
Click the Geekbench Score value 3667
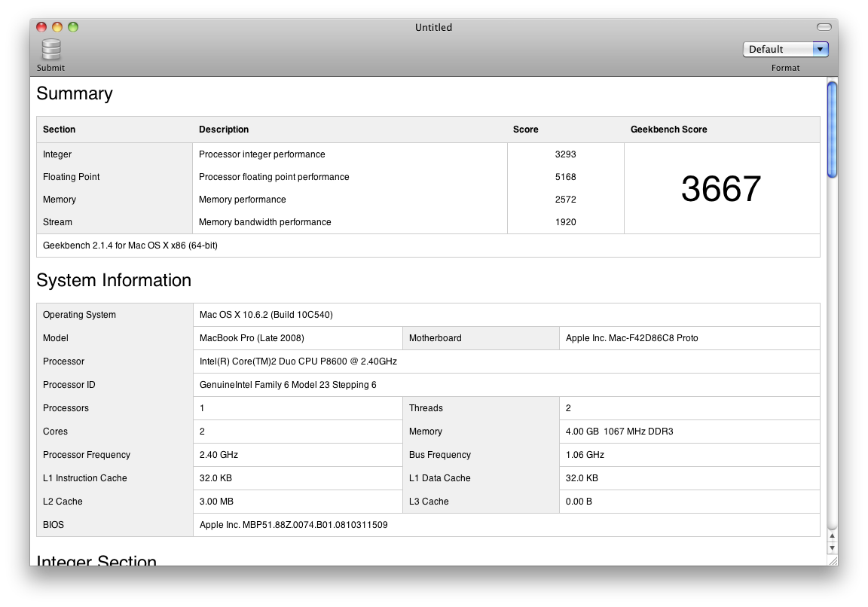coord(721,189)
